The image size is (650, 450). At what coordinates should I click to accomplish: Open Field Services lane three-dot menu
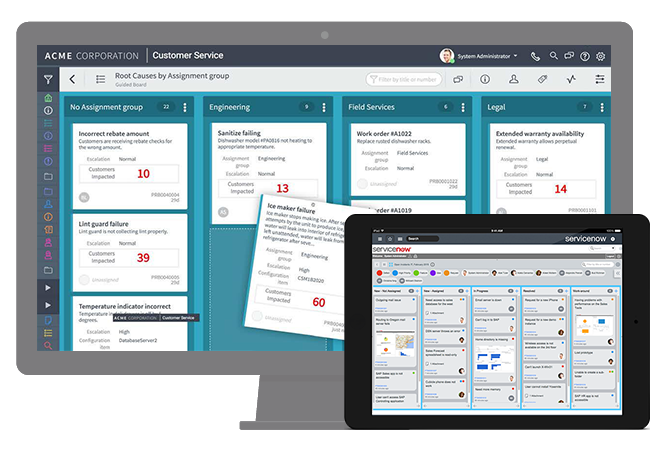(x=463, y=107)
